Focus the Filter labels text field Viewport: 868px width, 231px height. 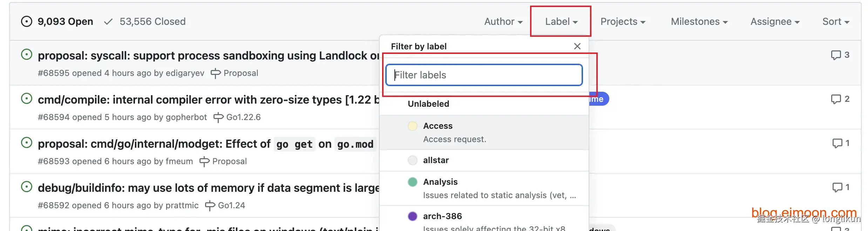484,75
